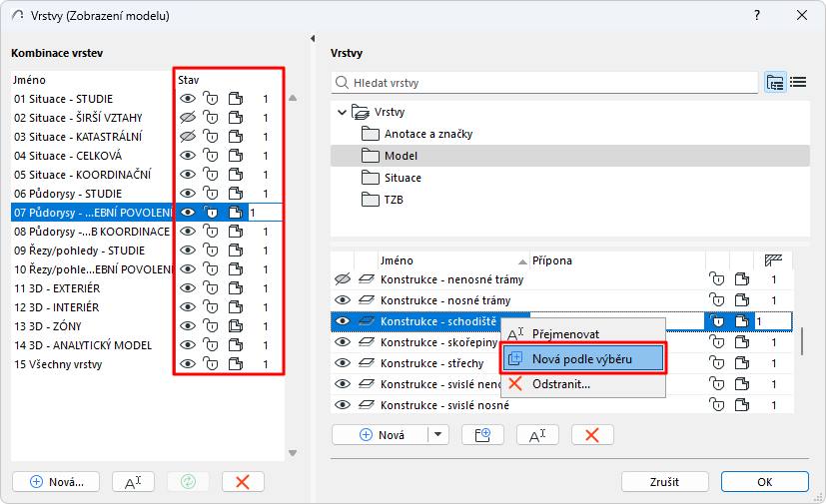826x504 pixels.
Task: Collapse the Vrstvy root folder tree
Action: pyautogui.click(x=342, y=112)
